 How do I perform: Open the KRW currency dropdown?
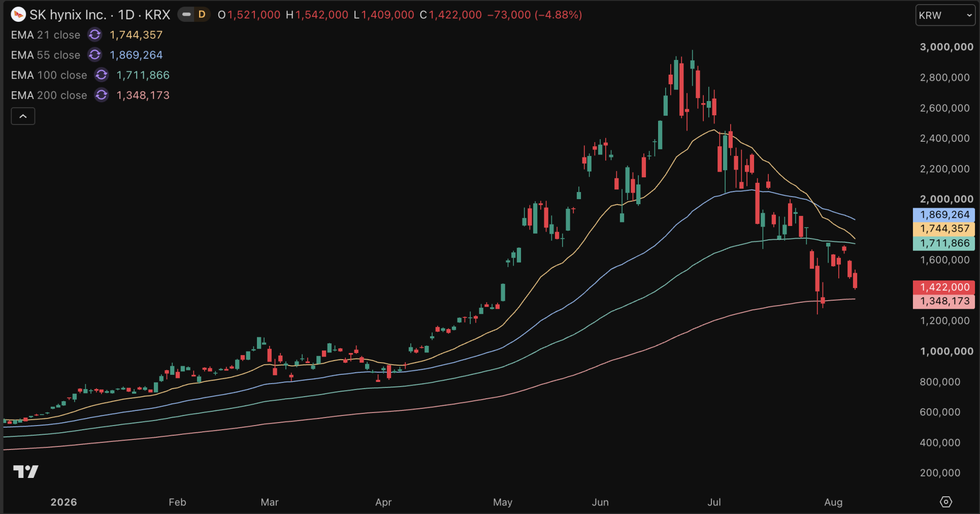click(945, 15)
